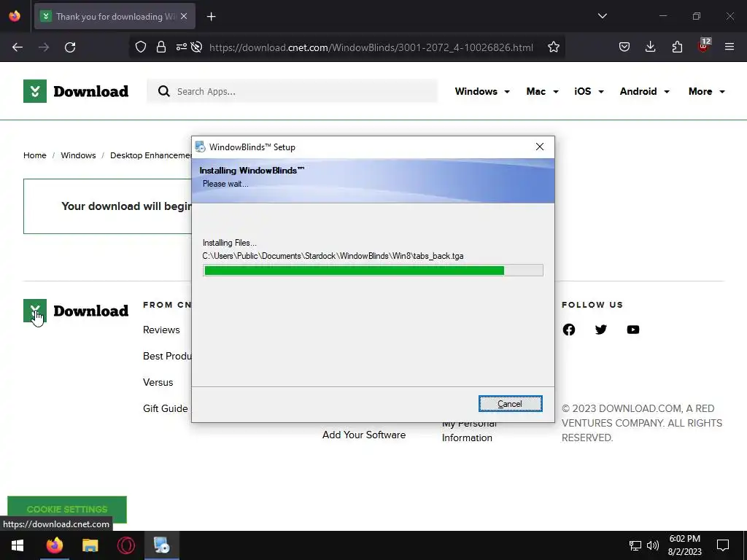Open the Add Your Software link
The width and height of the screenshot is (747, 560).
click(364, 435)
